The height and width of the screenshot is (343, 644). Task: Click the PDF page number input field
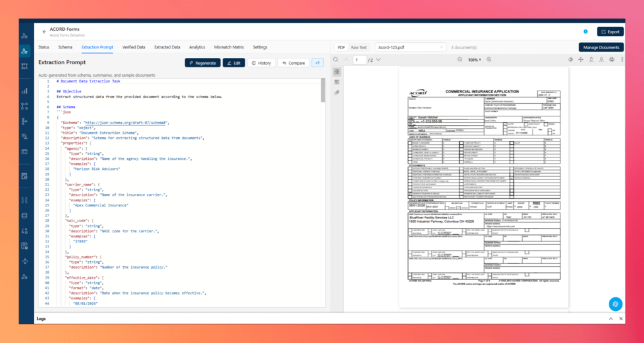point(359,60)
